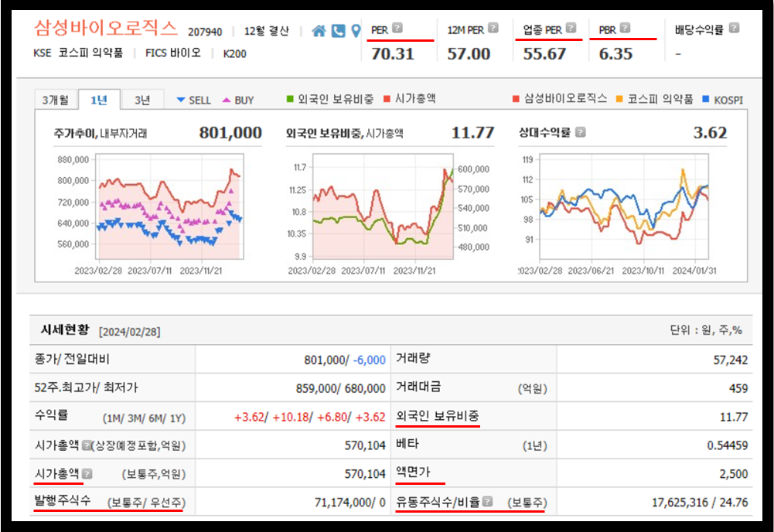Image resolution: width=774 pixels, height=532 pixels.
Task: Click green 외국인 보유비중 legend swatch
Action: [290, 99]
